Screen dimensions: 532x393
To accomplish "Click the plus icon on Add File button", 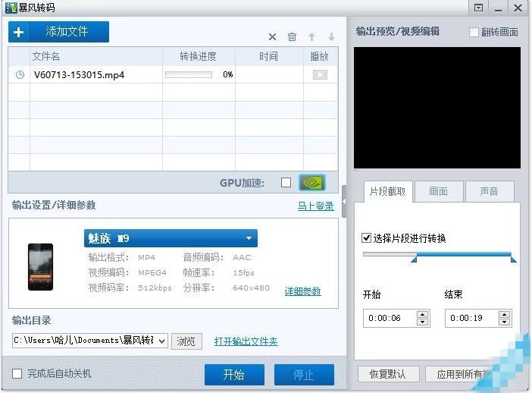I will tap(19, 32).
